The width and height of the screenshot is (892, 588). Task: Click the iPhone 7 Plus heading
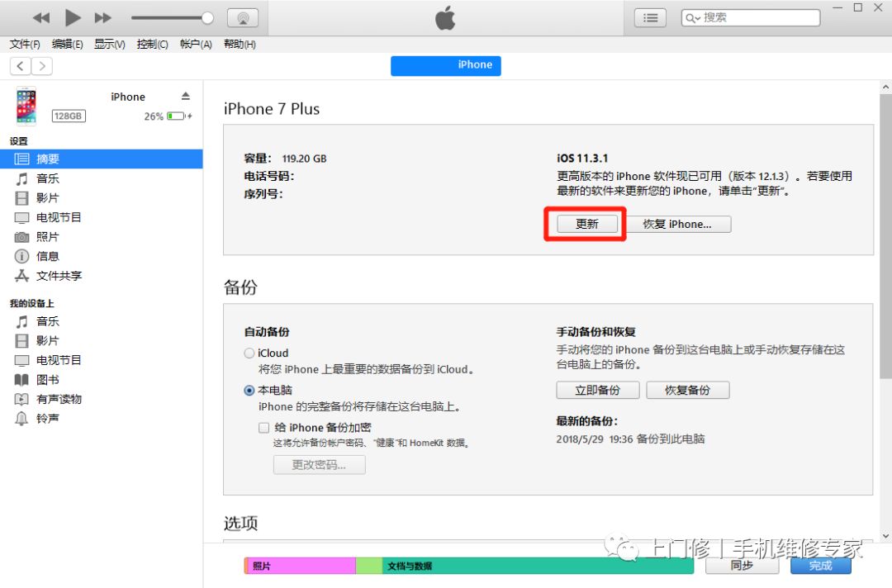pyautogui.click(x=272, y=109)
